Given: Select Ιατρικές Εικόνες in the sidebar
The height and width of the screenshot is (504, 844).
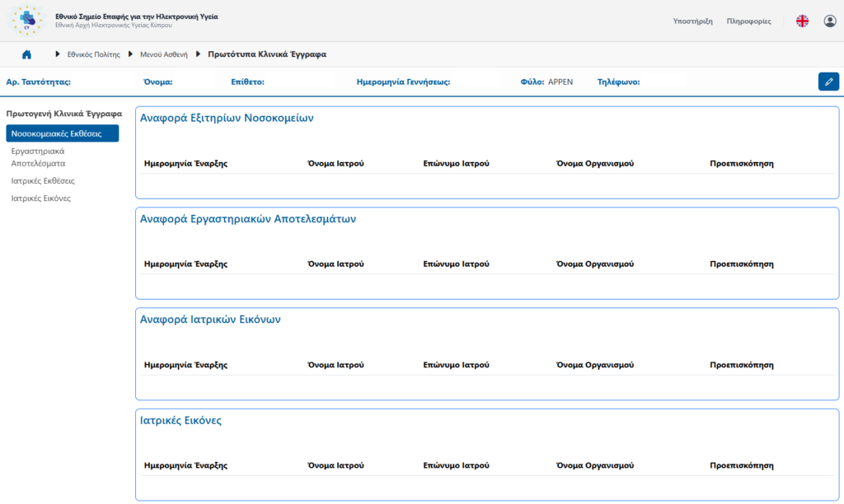Looking at the screenshot, I should coord(41,198).
